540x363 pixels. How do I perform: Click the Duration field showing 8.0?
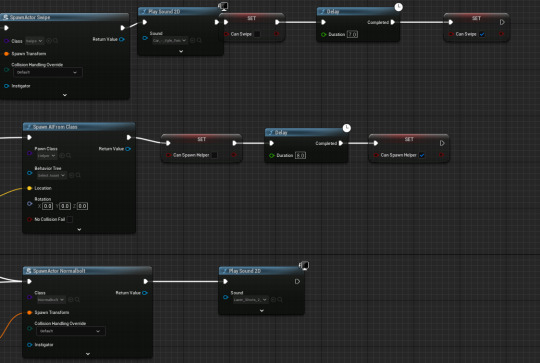tap(300, 155)
